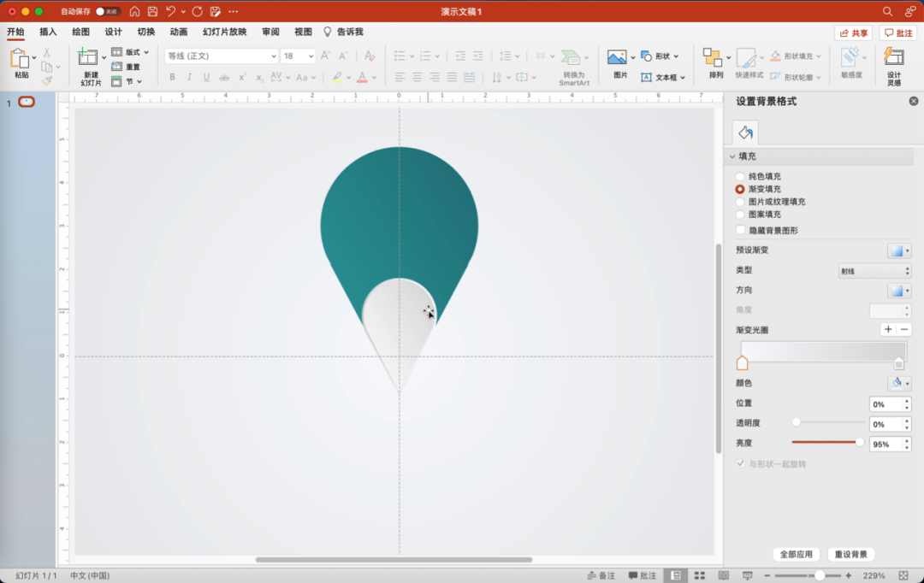This screenshot has width=924, height=583.
Task: Open the font name dropdown
Action: (274, 56)
